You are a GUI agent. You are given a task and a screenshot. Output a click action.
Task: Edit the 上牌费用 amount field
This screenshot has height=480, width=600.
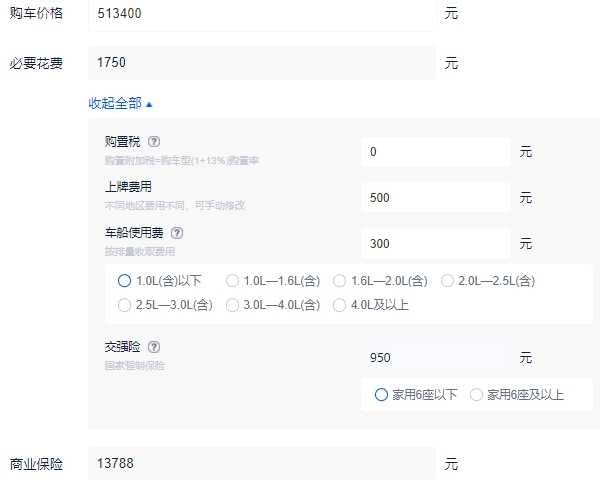[435, 197]
